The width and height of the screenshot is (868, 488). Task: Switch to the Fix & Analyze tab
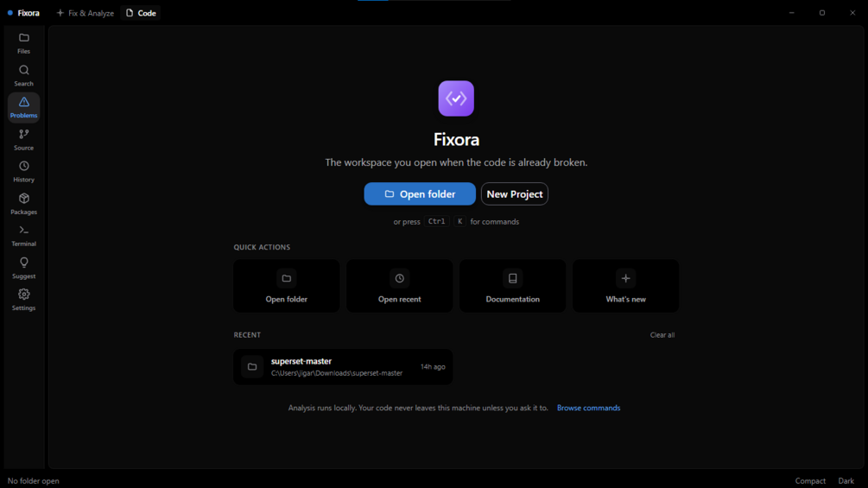(x=86, y=13)
